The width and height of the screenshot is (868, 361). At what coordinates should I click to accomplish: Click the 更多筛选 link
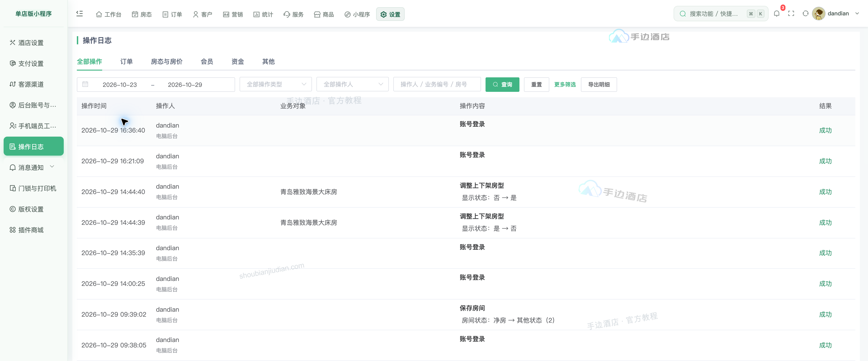tap(565, 85)
